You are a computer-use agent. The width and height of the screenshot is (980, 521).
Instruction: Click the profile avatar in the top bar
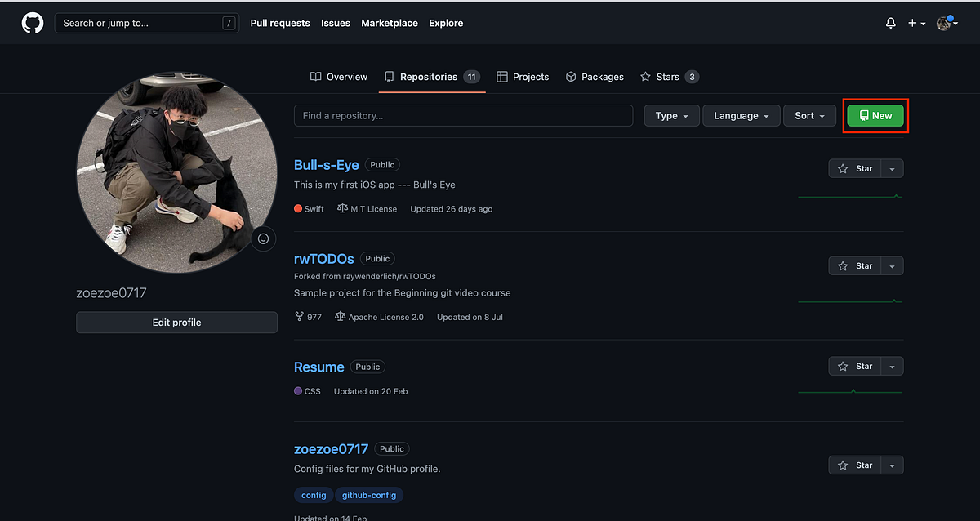(x=944, y=23)
